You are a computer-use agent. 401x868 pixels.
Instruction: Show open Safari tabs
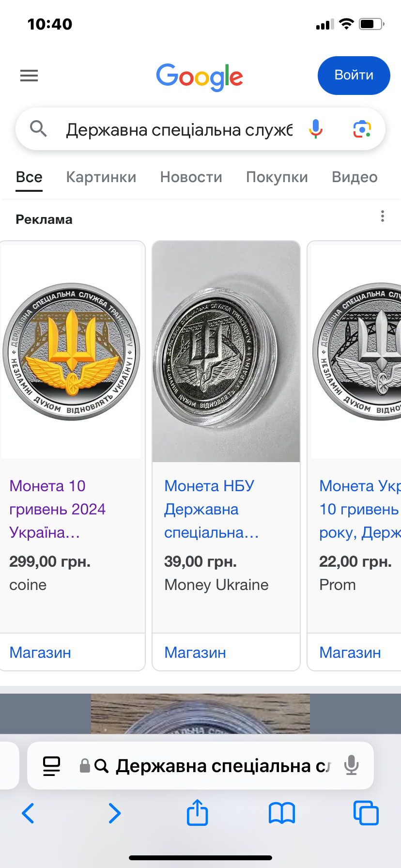[x=366, y=813]
